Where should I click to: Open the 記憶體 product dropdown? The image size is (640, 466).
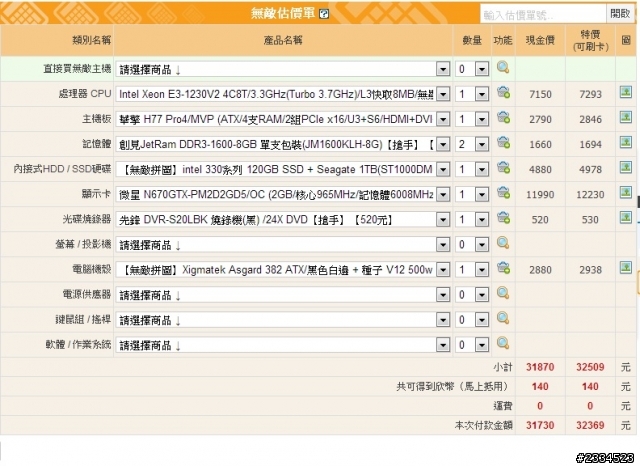283,144
